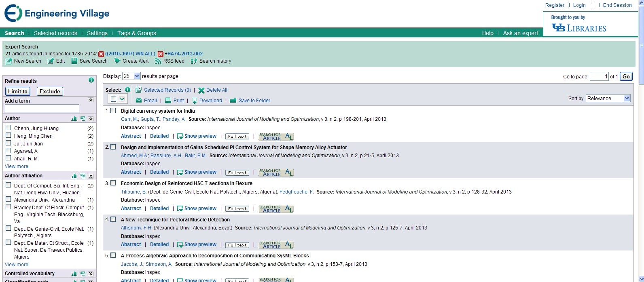Click the Register link
This screenshot has width=644, height=282.
tap(555, 5)
